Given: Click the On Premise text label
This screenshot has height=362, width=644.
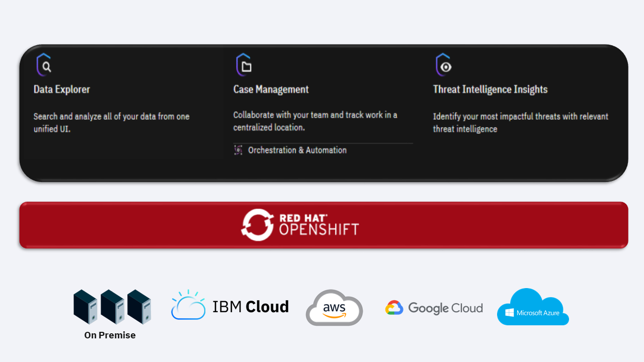Looking at the screenshot, I should pos(109,335).
